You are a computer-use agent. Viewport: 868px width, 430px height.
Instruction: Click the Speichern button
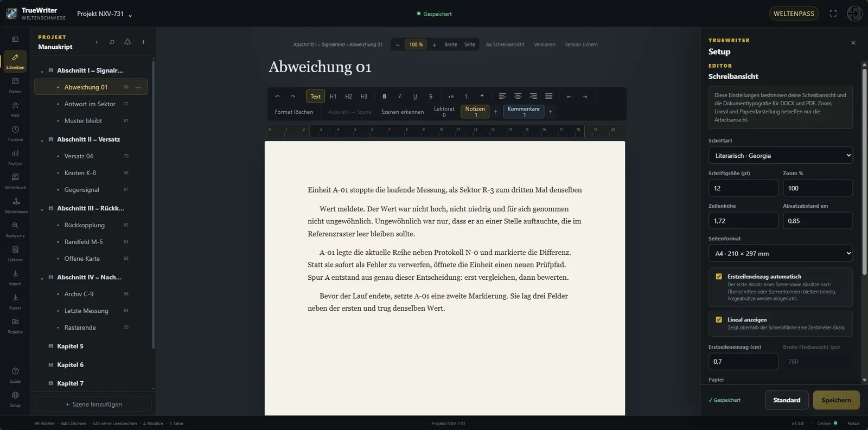836,400
